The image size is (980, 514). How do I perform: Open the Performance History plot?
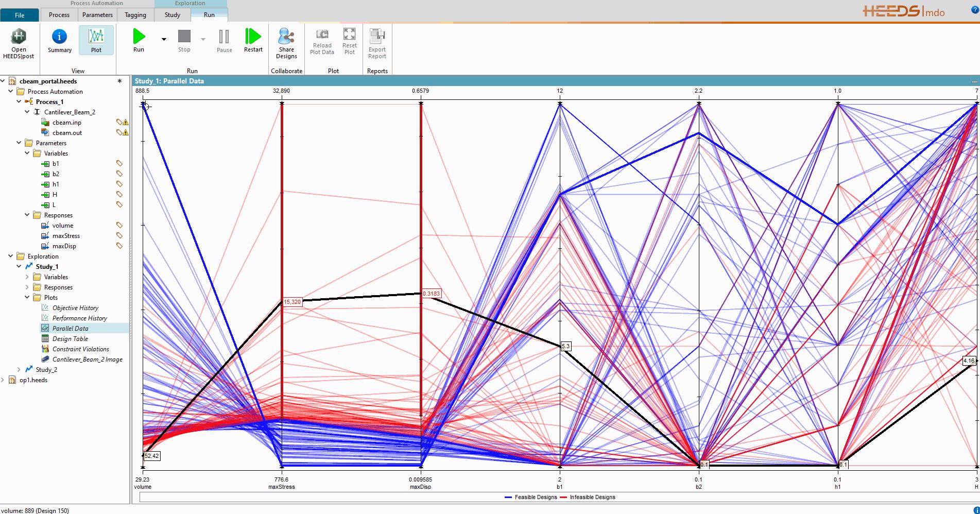(x=79, y=318)
